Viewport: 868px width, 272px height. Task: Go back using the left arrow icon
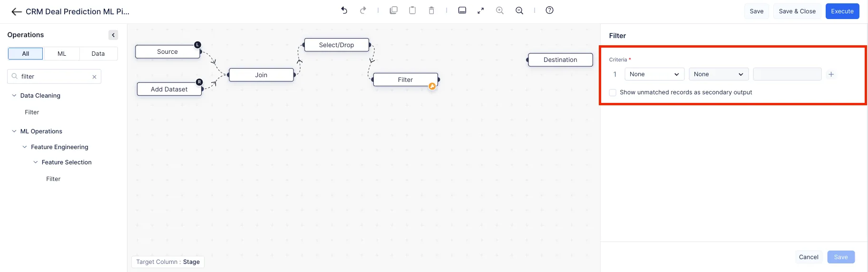tap(17, 12)
